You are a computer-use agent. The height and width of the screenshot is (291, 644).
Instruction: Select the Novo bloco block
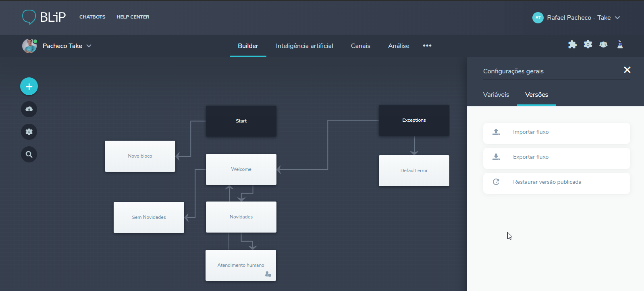click(140, 156)
